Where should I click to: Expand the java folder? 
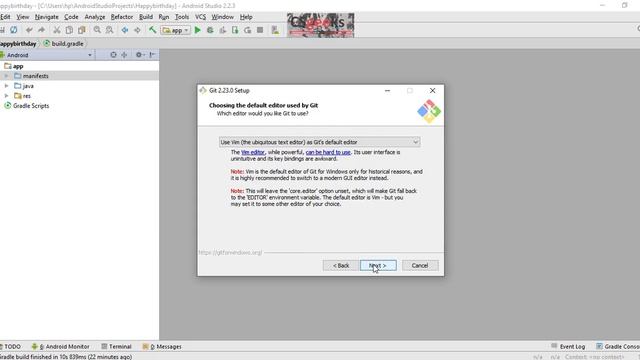(7, 86)
